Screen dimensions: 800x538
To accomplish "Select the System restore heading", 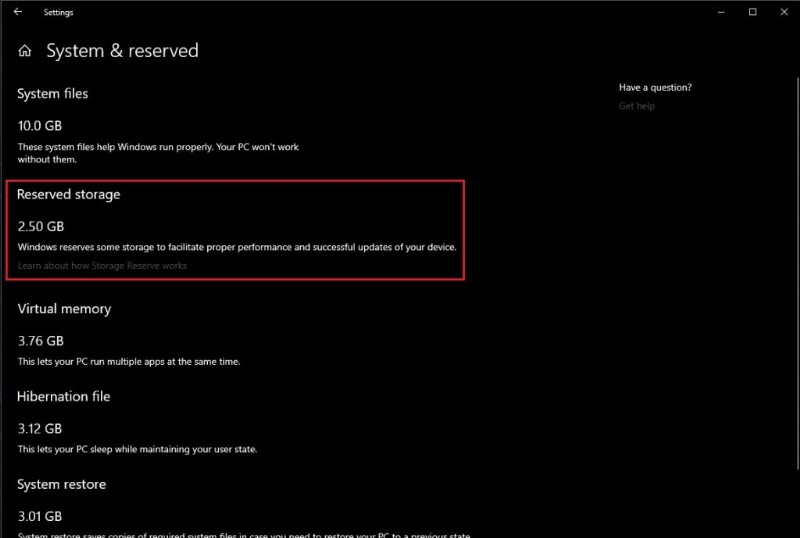I will 61,485.
